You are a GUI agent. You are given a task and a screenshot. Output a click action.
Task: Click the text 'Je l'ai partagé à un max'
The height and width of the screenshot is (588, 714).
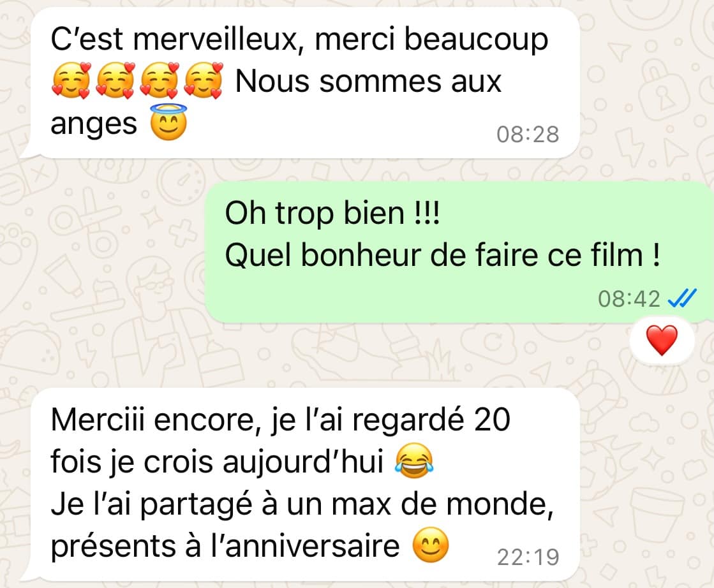220,504
